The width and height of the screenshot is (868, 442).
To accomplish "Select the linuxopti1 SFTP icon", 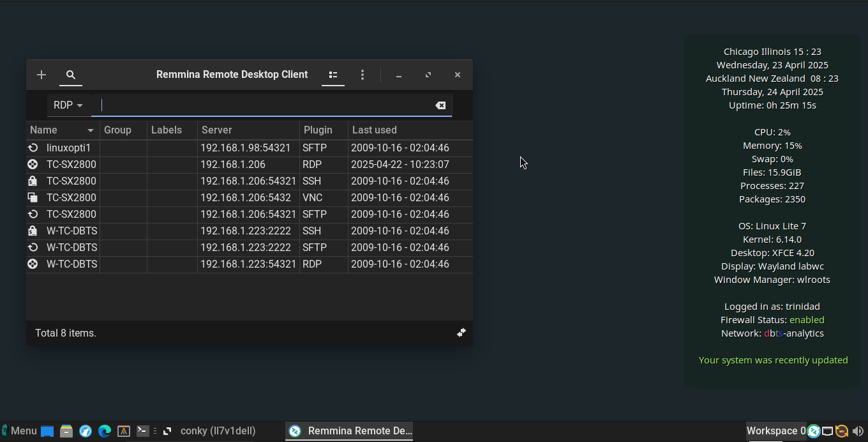I will (33, 148).
